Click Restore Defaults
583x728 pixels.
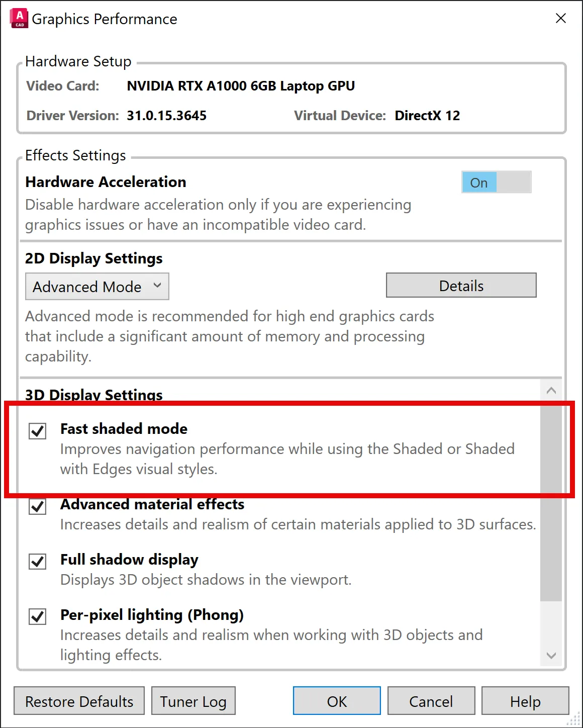79,701
